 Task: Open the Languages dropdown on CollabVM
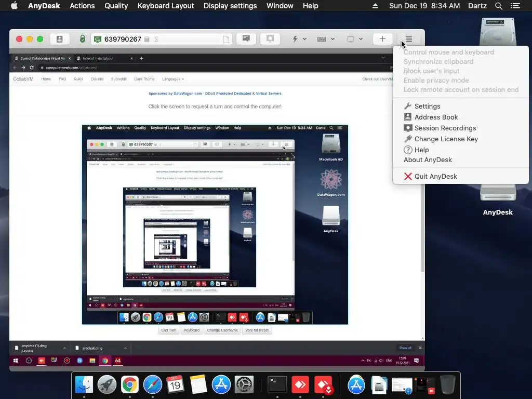(172, 79)
